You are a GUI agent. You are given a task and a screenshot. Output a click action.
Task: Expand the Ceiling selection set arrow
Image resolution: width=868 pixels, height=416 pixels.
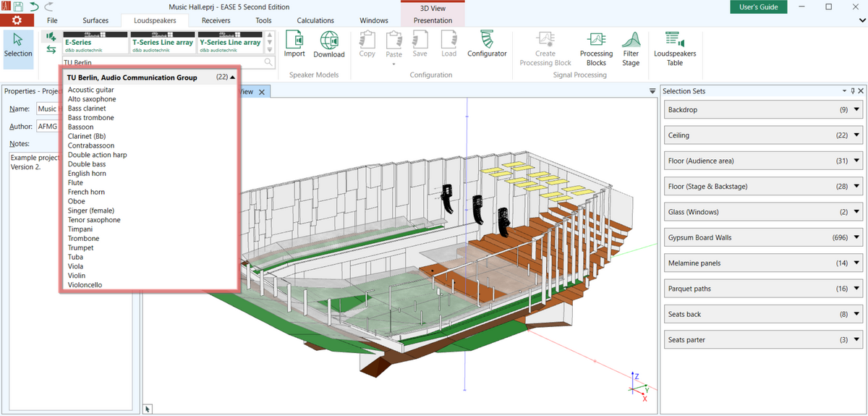point(856,135)
